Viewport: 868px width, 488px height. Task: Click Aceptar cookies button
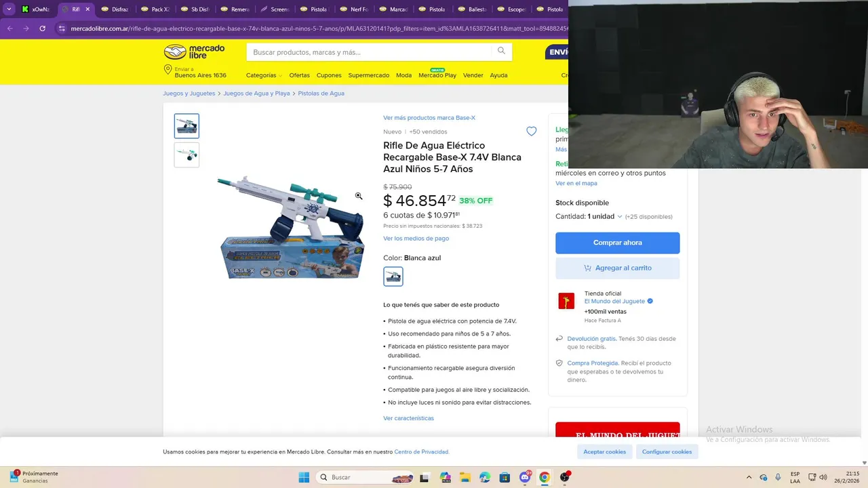(605, 451)
